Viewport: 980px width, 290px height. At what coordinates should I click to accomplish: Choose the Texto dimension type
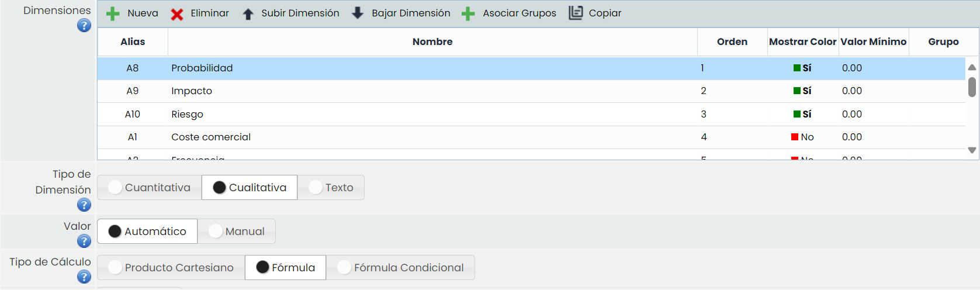[x=331, y=188]
